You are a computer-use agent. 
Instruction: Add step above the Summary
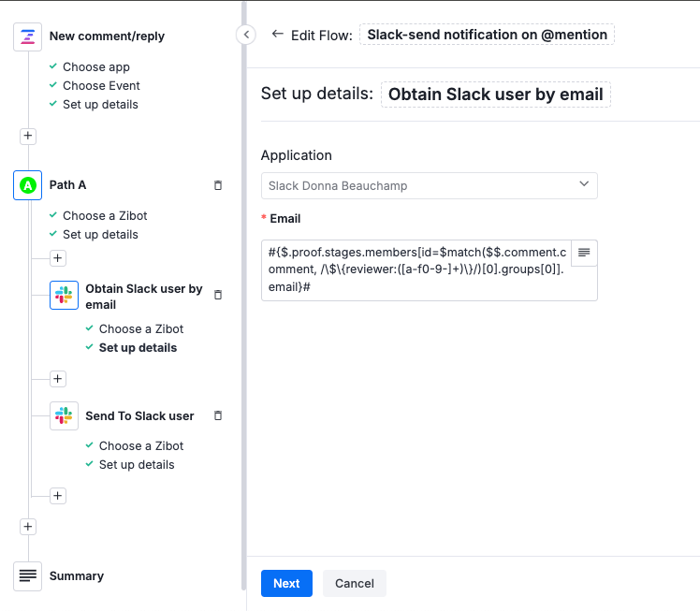tap(28, 527)
